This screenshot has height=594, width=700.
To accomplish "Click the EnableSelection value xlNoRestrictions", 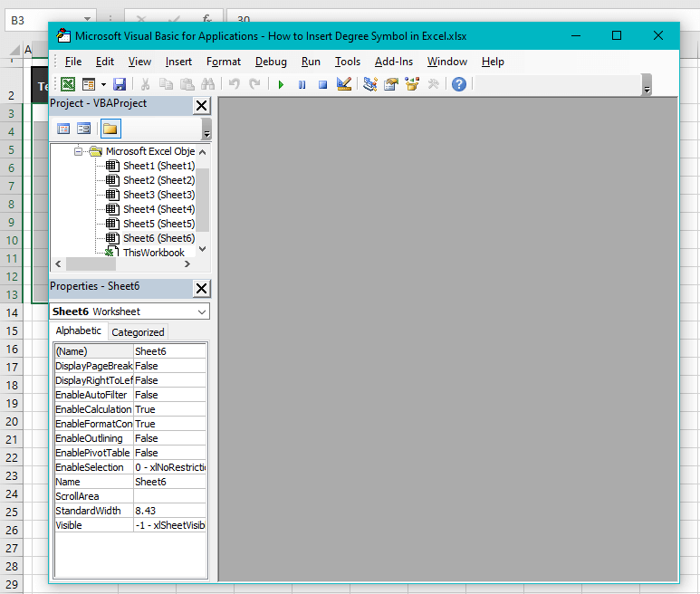I will tap(169, 468).
